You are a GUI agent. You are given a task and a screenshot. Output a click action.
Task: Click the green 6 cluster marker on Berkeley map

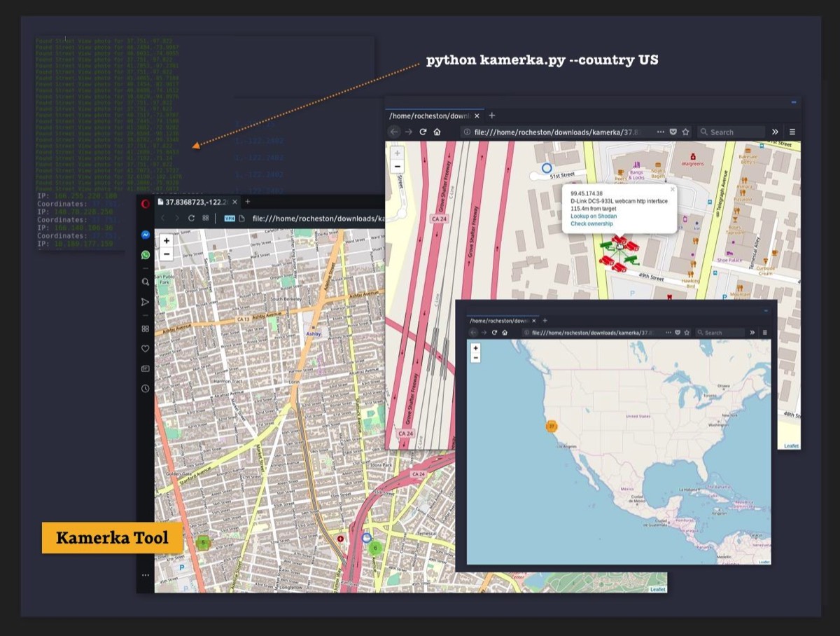click(375, 548)
